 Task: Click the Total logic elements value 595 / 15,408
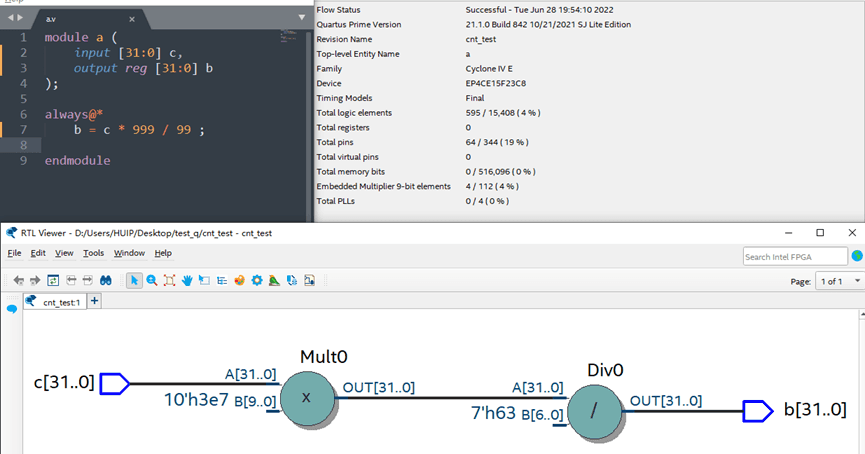503,113
